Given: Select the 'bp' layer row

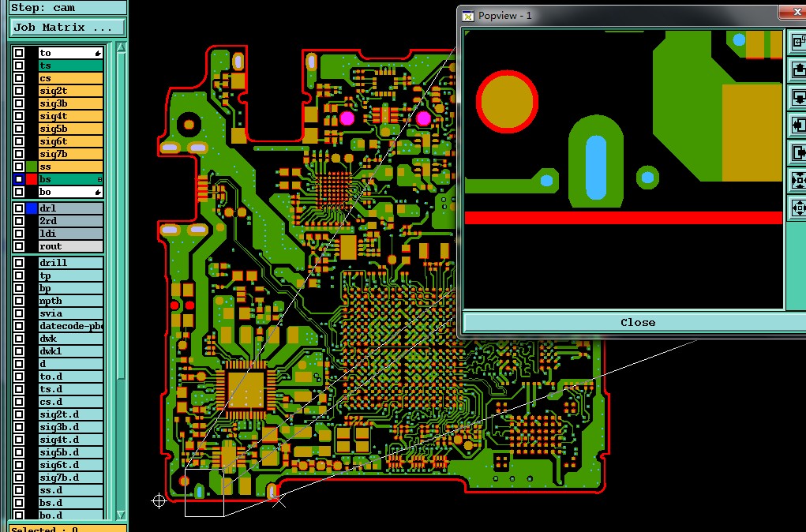Looking at the screenshot, I should [71, 288].
